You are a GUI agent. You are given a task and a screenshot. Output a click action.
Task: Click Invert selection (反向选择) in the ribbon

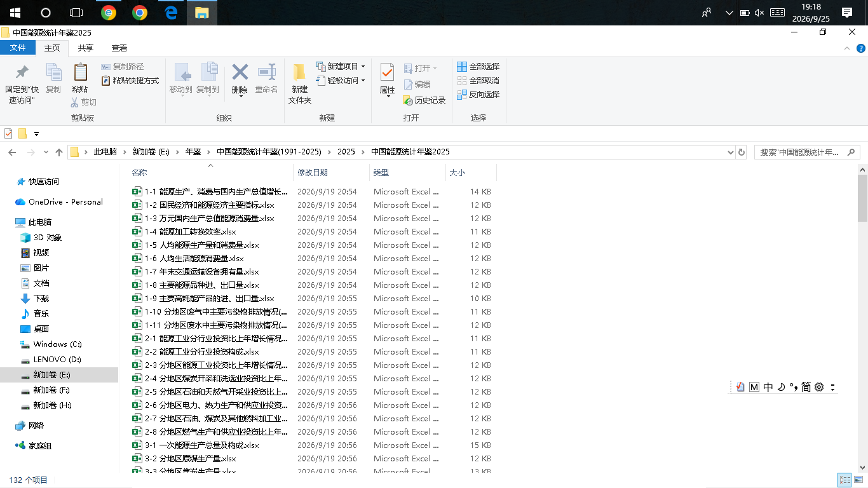coord(478,94)
